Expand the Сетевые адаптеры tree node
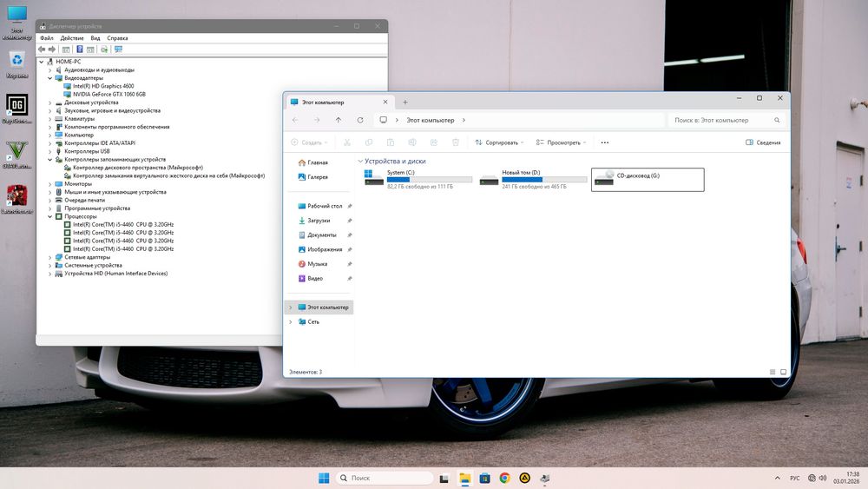Image resolution: width=868 pixels, height=489 pixels. (50, 257)
